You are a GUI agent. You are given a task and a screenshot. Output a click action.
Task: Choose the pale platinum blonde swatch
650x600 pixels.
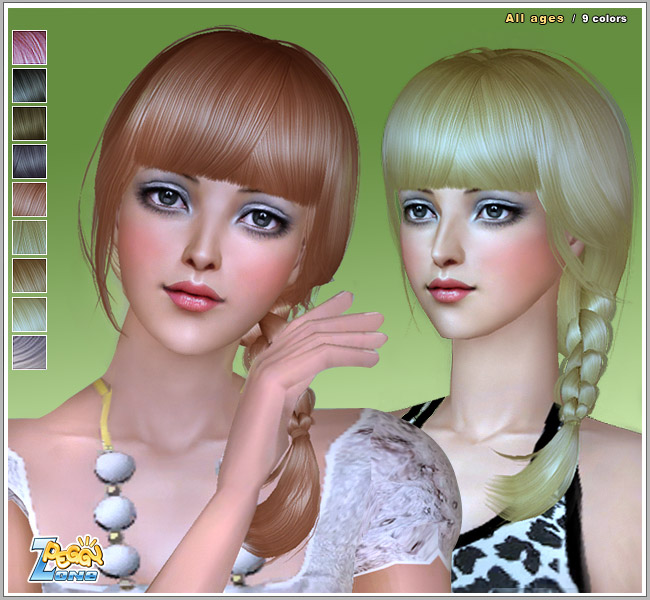pyautogui.click(x=29, y=313)
